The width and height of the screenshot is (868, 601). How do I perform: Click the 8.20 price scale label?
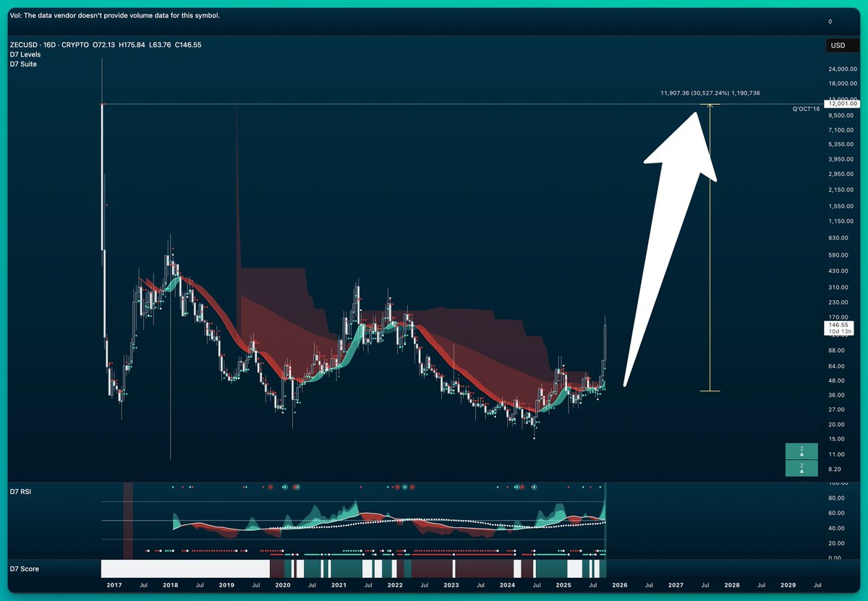pos(835,469)
